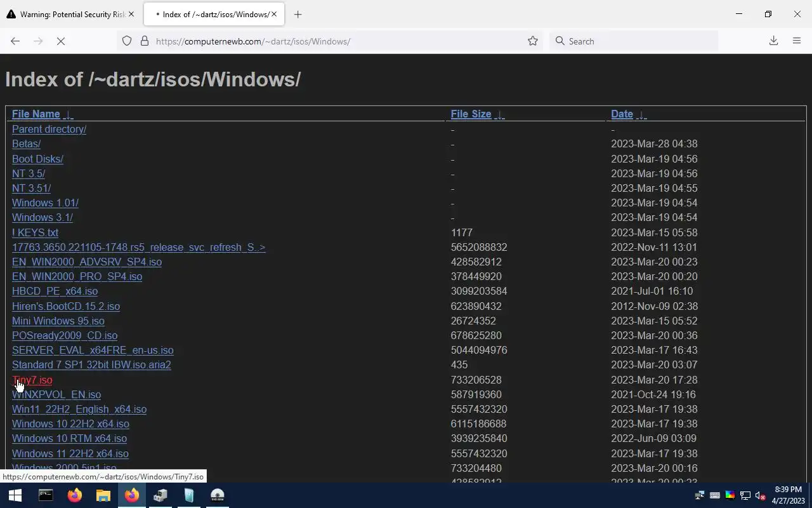The height and width of the screenshot is (508, 812).
Task: Open the Windows Start menu
Action: (15, 495)
